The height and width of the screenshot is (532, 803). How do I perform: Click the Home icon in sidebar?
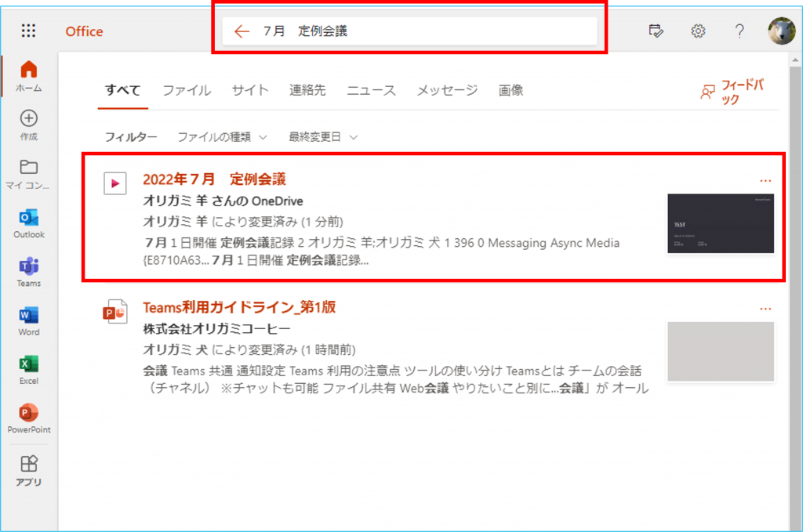29,71
